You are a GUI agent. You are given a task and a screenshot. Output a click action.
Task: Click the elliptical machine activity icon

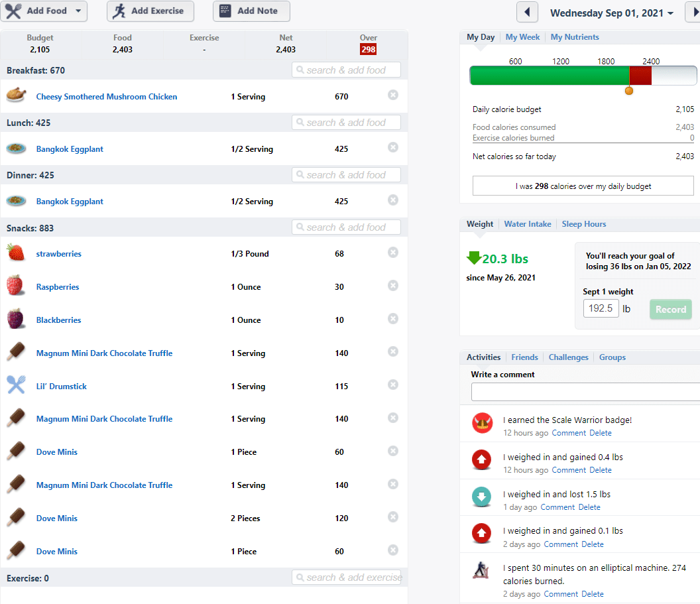tap(481, 570)
